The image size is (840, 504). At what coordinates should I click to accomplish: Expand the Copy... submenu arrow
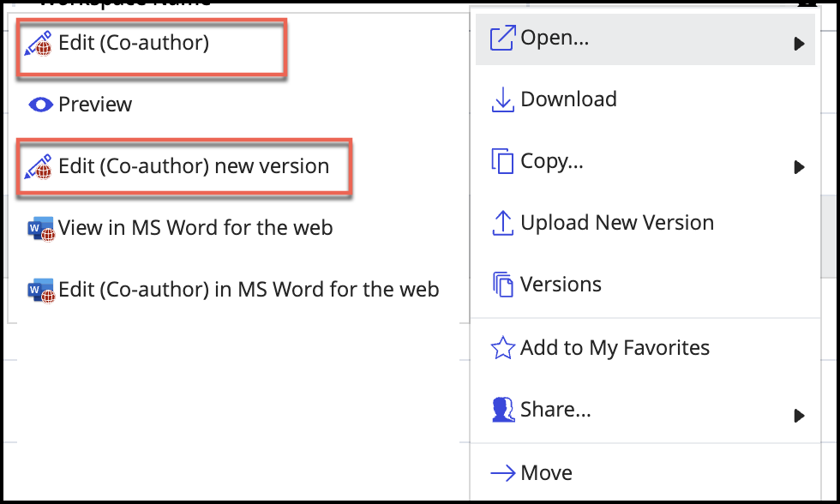tap(799, 167)
